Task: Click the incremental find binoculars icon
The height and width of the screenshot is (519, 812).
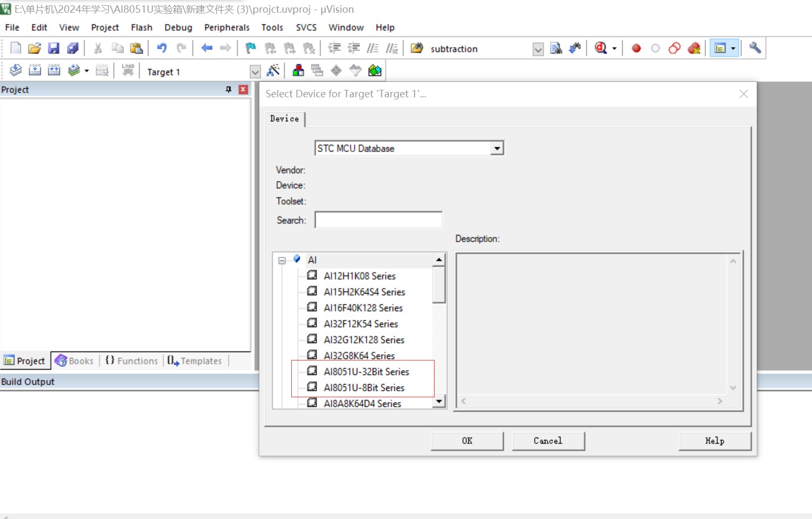Action: (x=575, y=48)
